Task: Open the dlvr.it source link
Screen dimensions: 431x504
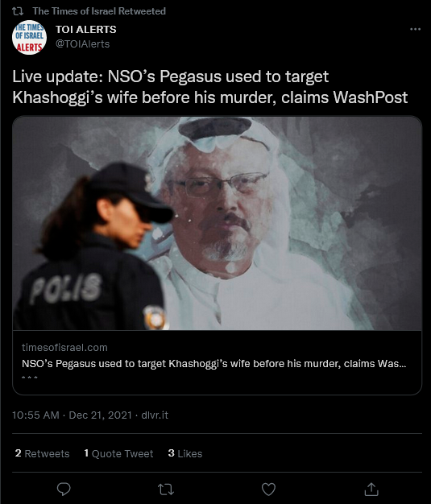Action: pyautogui.click(x=155, y=415)
